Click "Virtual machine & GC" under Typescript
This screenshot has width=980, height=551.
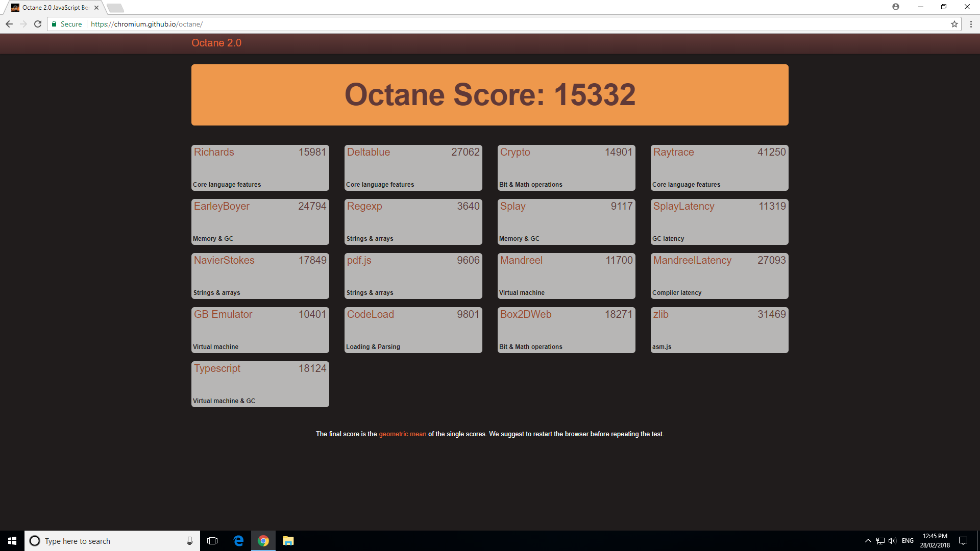point(224,401)
